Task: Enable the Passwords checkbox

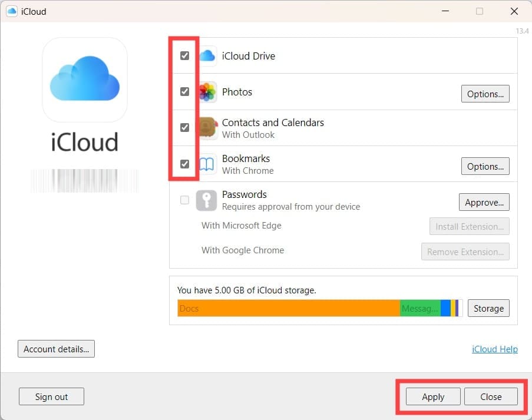Action: pos(184,200)
